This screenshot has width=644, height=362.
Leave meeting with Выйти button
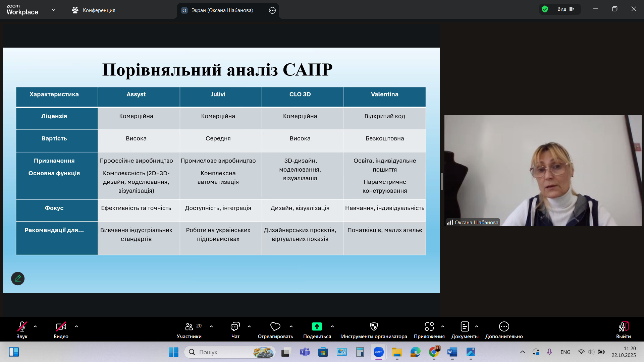(x=623, y=330)
